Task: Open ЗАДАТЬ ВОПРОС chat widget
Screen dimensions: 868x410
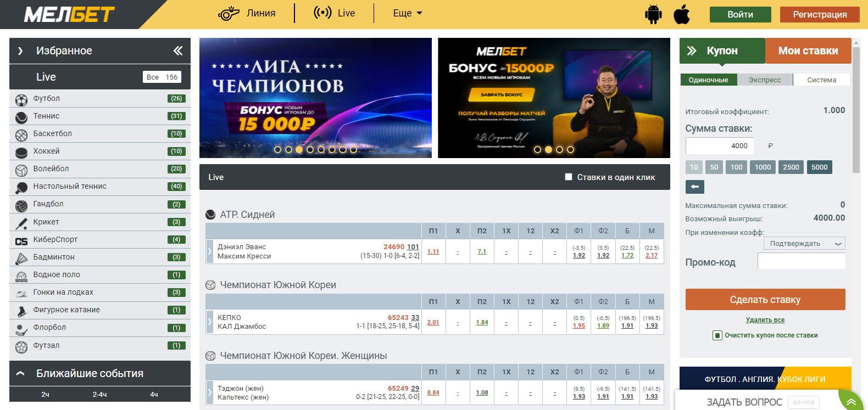Action: (x=744, y=402)
